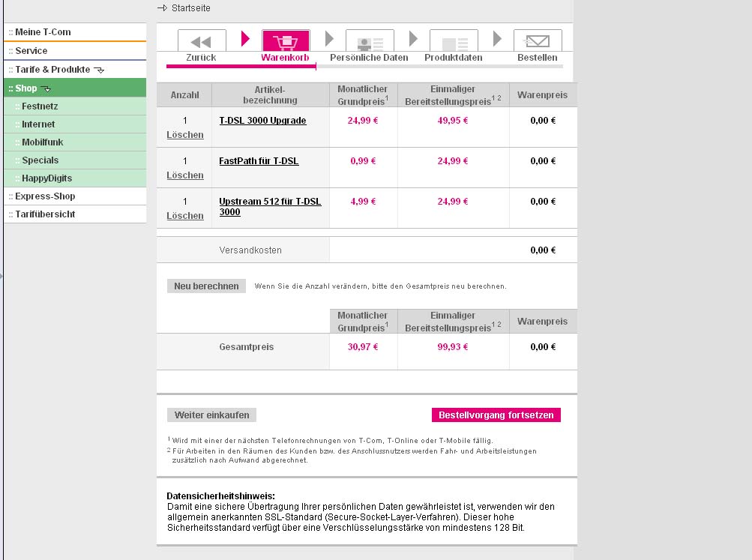
Task: Click Neu berechnen button
Action: 206,286
